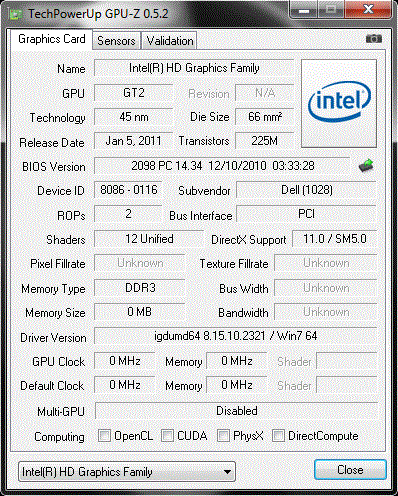Click the Bandwidth Unknown field
Viewport: 398px width, 496px height.
point(326,312)
